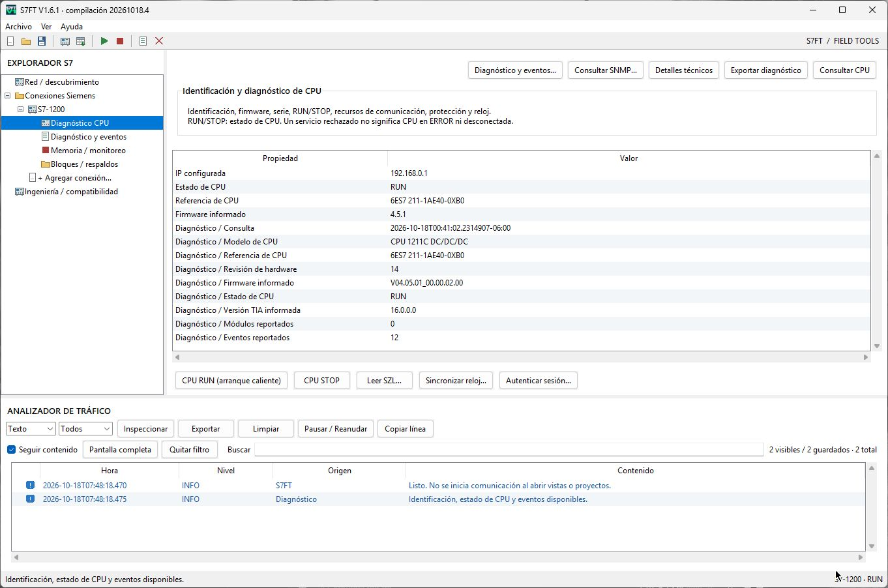Image resolution: width=888 pixels, height=588 pixels.
Task: Collapse the Conexiones Siemens tree node
Action: (x=8, y=96)
